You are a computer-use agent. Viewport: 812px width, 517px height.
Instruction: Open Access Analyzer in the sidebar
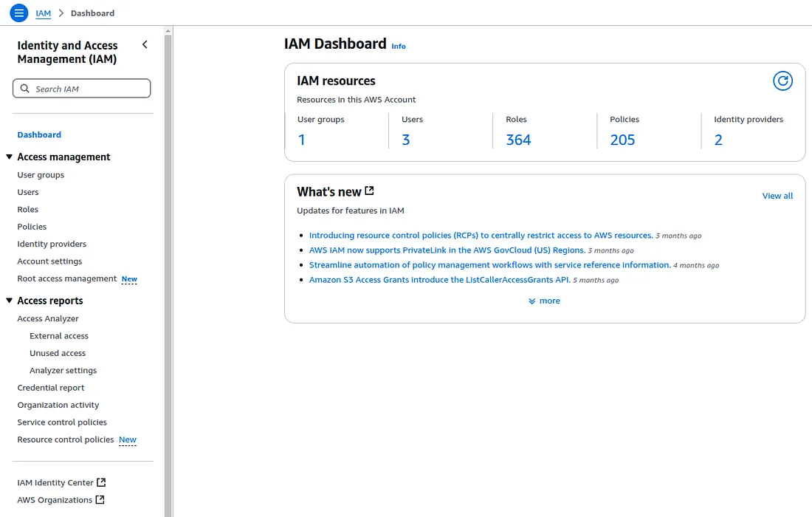click(x=48, y=318)
